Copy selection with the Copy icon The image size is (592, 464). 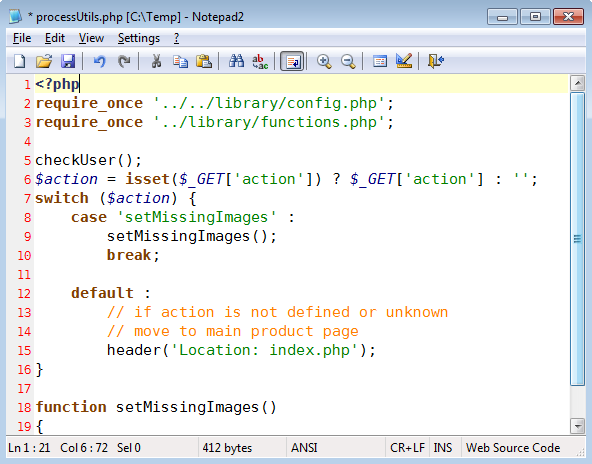(x=180, y=61)
